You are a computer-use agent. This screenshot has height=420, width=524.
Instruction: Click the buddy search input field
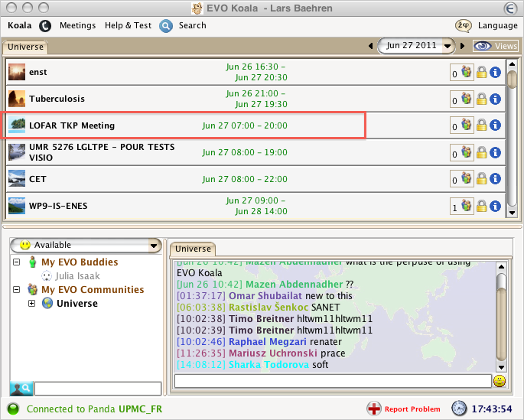pyautogui.click(x=98, y=389)
